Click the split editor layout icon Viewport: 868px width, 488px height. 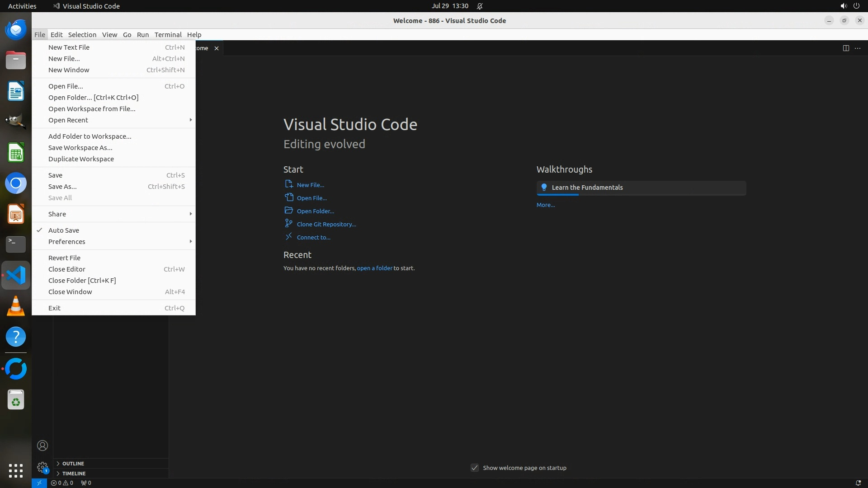coord(846,48)
